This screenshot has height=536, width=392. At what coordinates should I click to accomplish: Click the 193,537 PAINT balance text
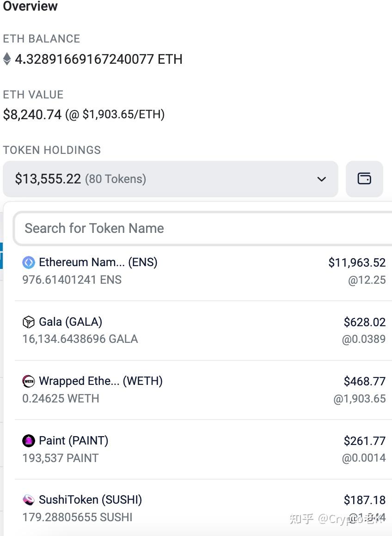tap(61, 458)
